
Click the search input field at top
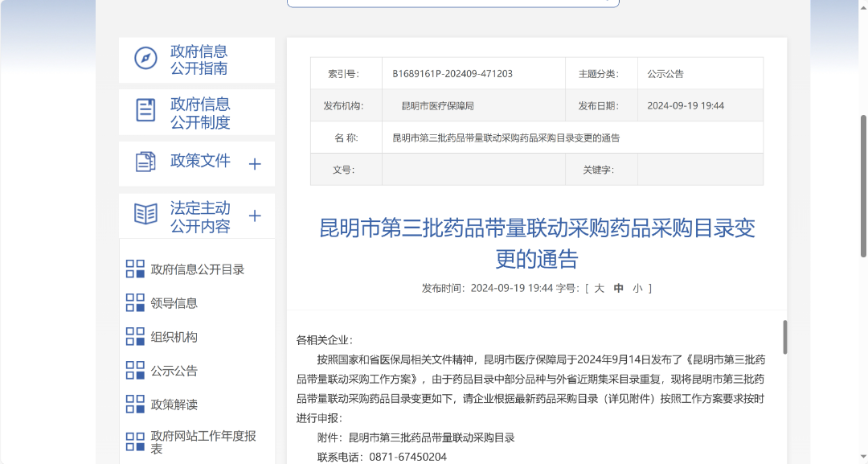click(452, 2)
